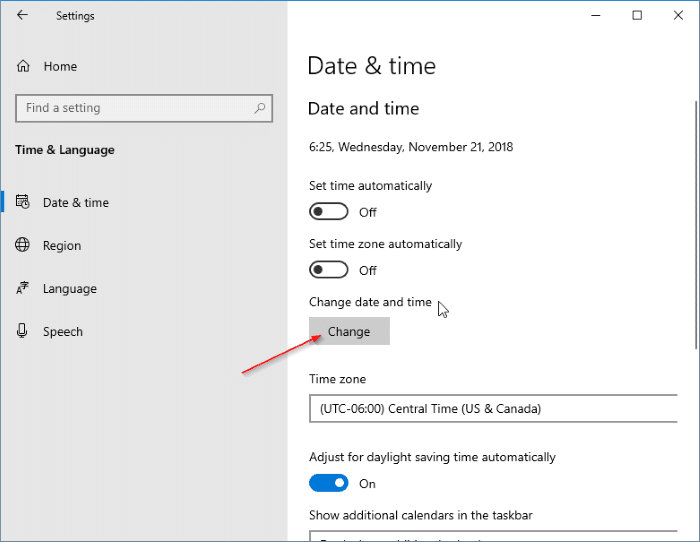Screen dimensions: 700x542
Task: Click the "Set time automatically" label
Action: 371,186
